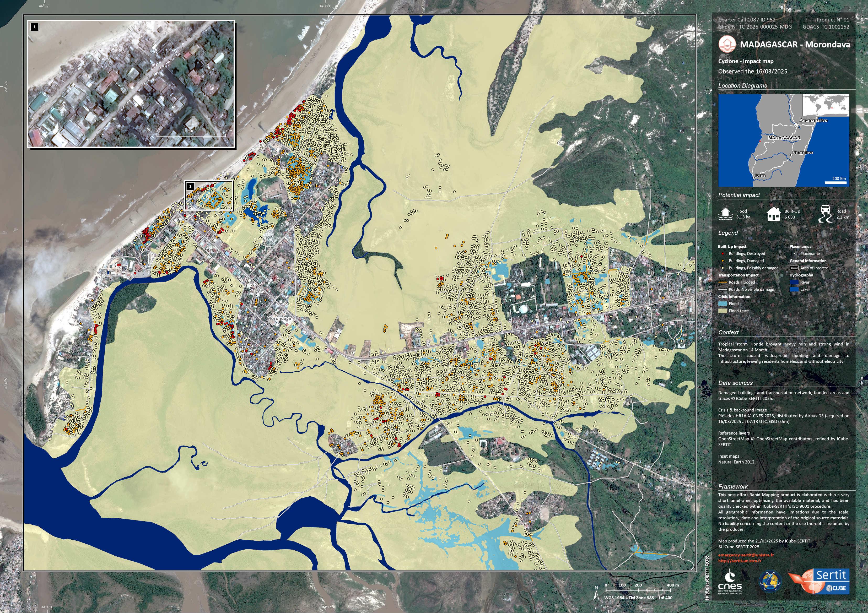This screenshot has height=613, width=868.
Task: Open the emergency-sertit@unistra.fr email link
Action: click(746, 555)
